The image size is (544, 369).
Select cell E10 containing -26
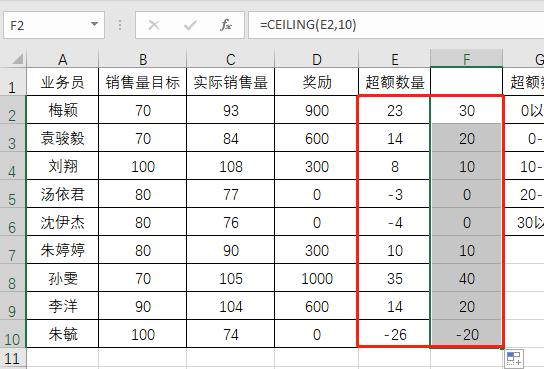[x=394, y=334]
